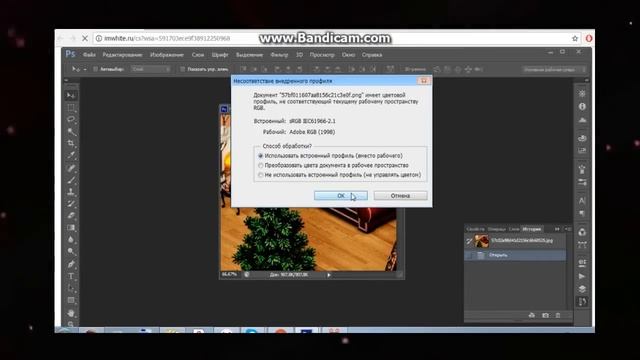Open the Layers stack panel icon in dock
The height and width of the screenshot is (360, 640).
[x=582, y=289]
